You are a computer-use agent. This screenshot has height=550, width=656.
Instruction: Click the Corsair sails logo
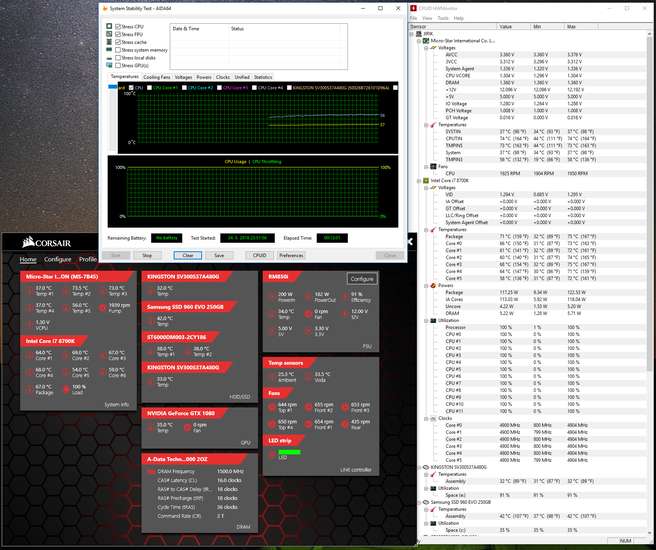pos(28,242)
